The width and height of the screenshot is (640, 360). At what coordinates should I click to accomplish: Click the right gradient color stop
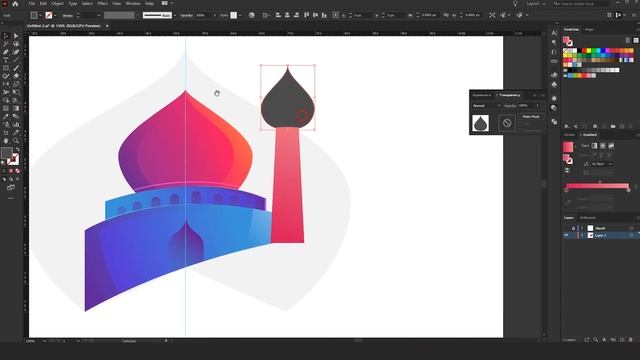629,190
